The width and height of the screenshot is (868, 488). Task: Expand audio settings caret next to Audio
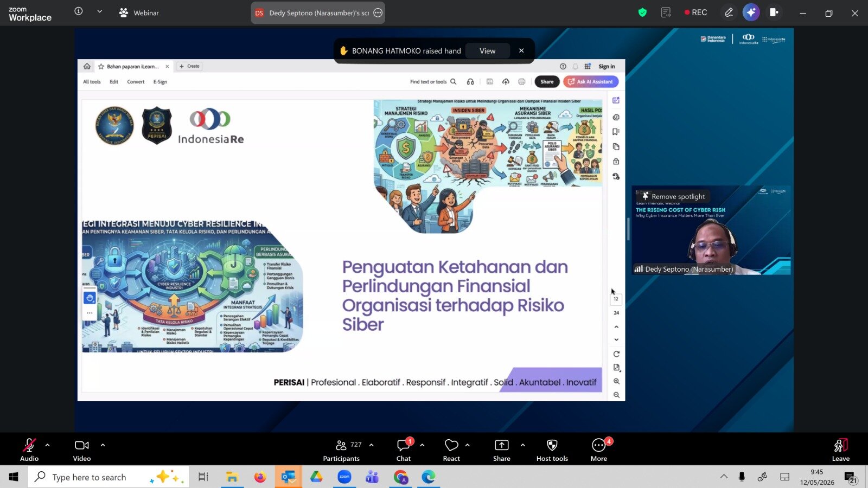(48, 445)
